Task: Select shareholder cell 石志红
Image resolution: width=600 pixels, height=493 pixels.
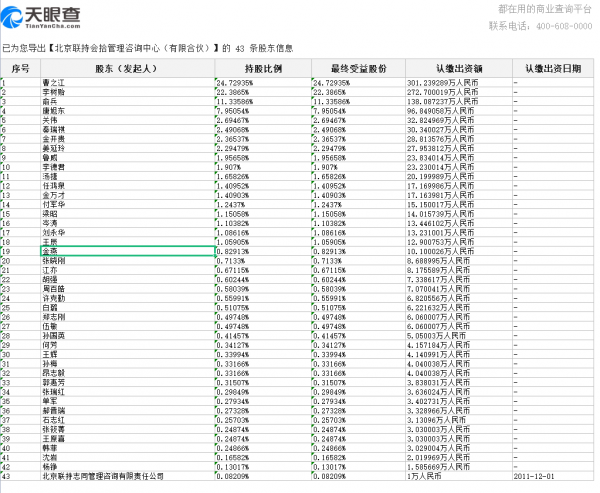Action: coord(127,420)
